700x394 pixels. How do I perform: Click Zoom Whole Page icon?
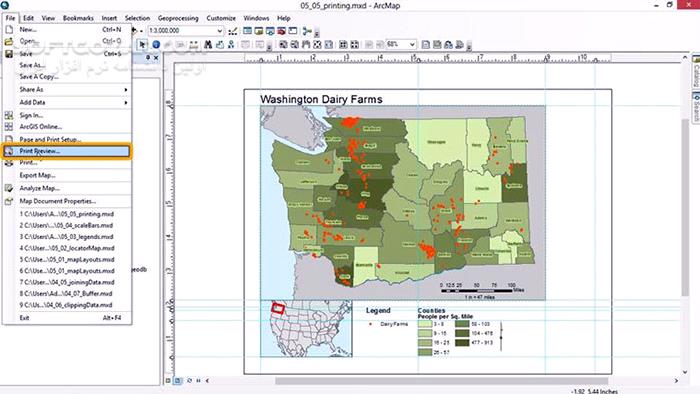point(317,44)
